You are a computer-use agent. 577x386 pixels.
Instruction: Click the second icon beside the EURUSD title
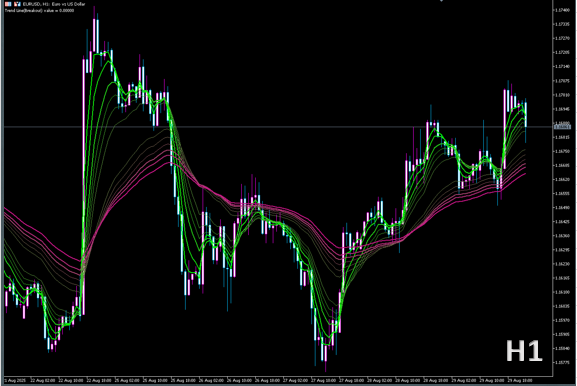point(17,4)
